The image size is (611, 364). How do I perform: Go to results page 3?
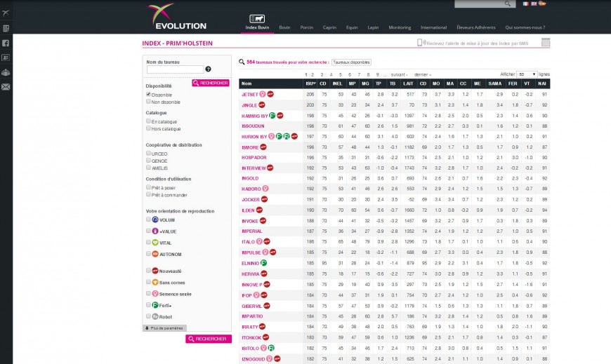pos(322,75)
